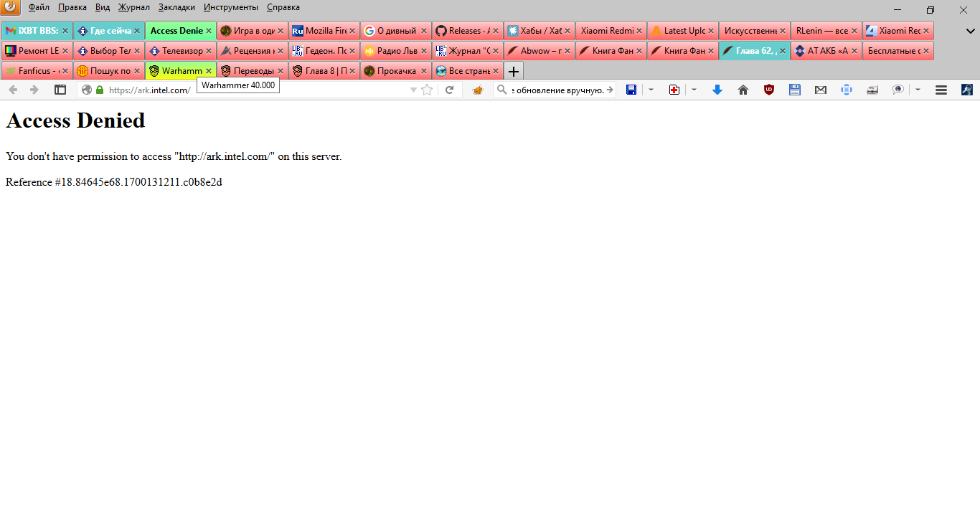Screen dimensions: 980x522
Task: Open the uBlock Origin shield icon
Action: [769, 90]
